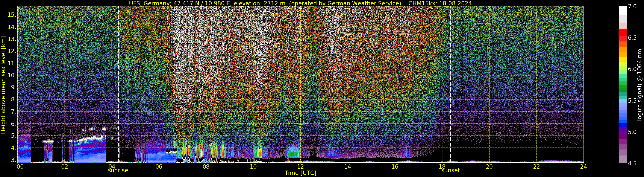
Task: Click time axis tick "14"
Action: click(x=347, y=166)
